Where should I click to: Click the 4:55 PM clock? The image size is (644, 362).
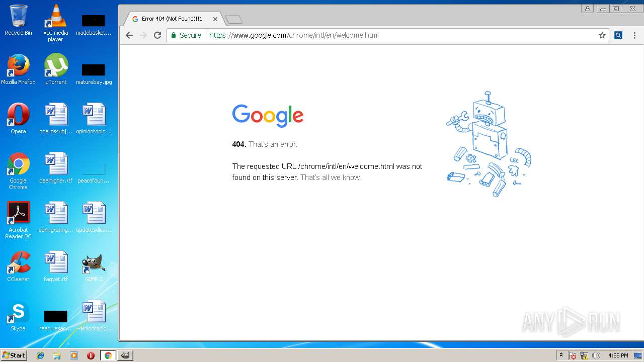618,355
